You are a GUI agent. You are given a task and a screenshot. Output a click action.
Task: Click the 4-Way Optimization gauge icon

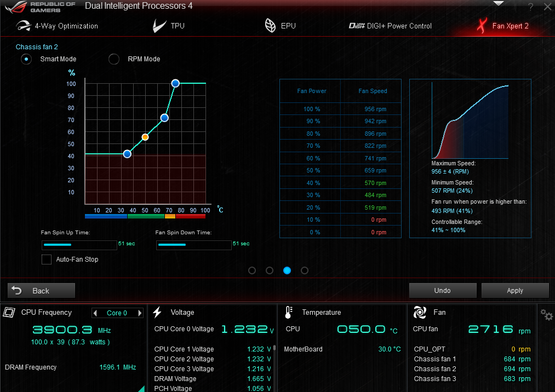(x=24, y=26)
